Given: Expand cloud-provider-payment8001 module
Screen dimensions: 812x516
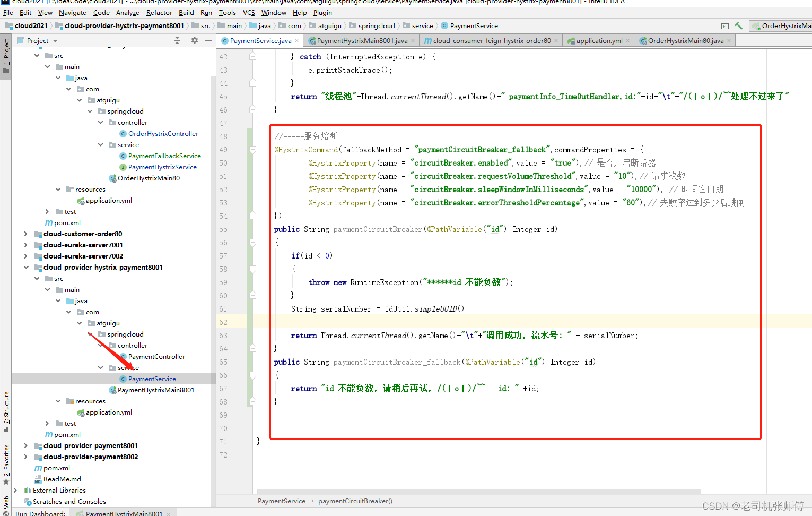Looking at the screenshot, I should tap(25, 446).
